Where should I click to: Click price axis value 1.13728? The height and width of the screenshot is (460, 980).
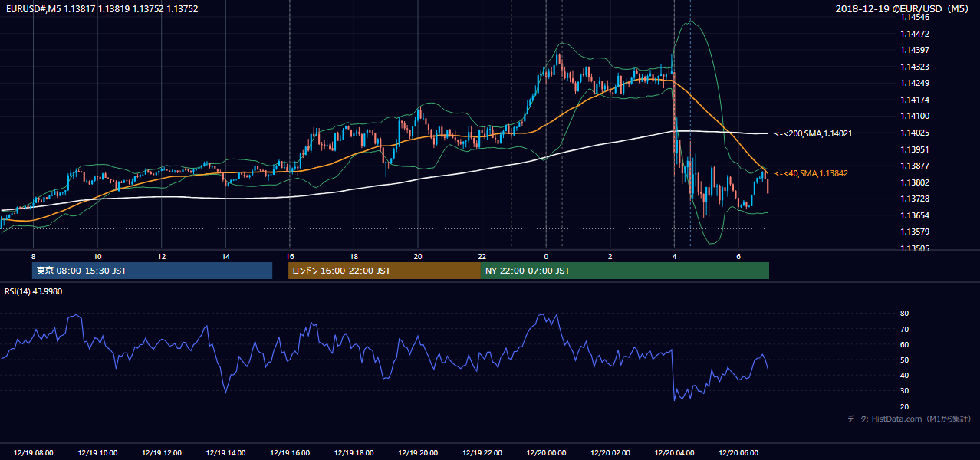tap(914, 199)
